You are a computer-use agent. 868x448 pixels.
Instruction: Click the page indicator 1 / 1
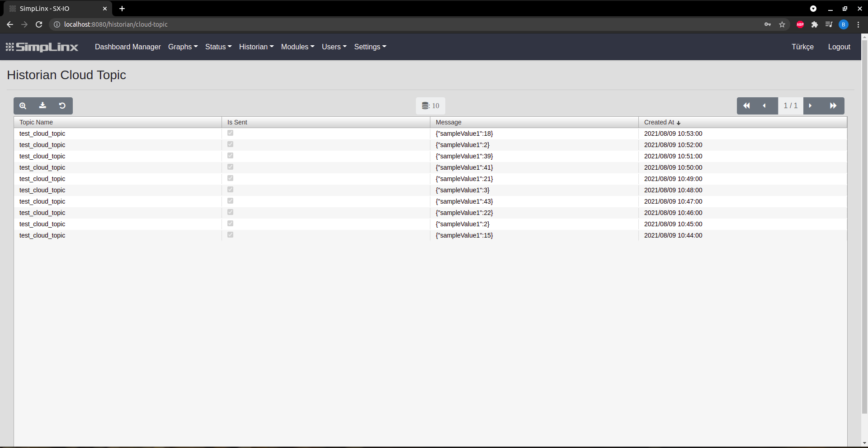(x=791, y=106)
